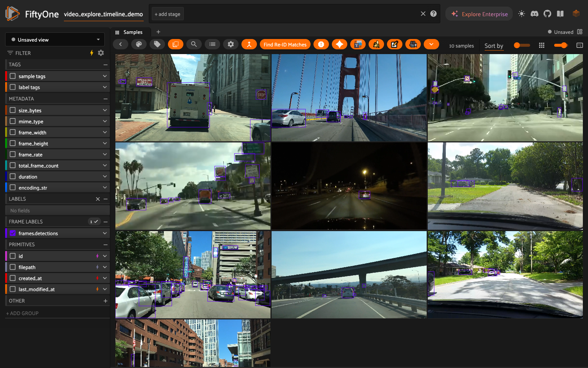Open the similarity search magnifier icon
The width and height of the screenshot is (588, 368).
pos(194,44)
